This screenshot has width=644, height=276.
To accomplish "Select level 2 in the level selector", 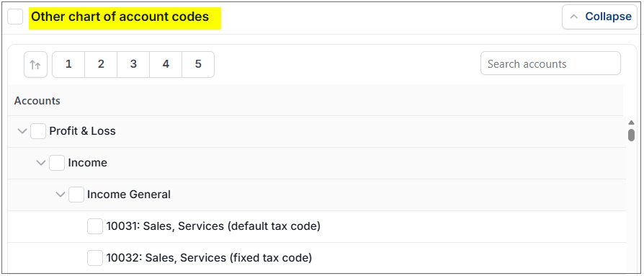I will click(x=101, y=64).
